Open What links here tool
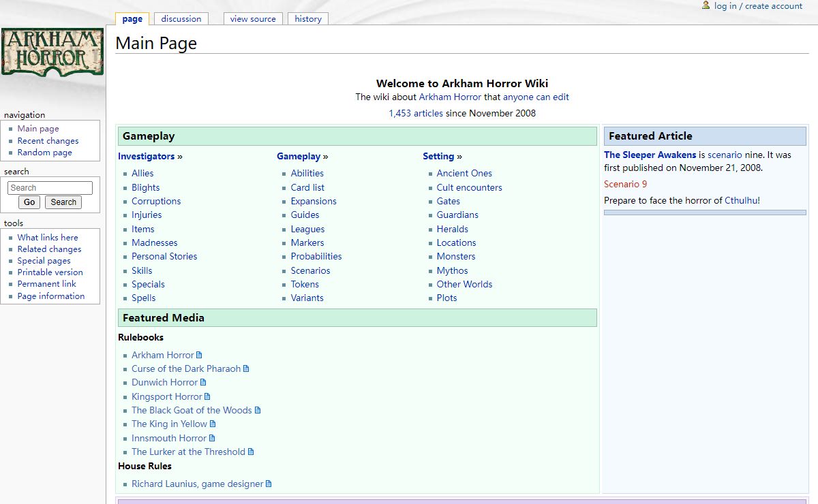 click(48, 238)
